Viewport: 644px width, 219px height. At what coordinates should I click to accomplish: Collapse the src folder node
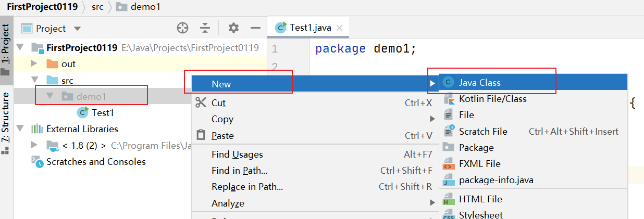(x=34, y=80)
